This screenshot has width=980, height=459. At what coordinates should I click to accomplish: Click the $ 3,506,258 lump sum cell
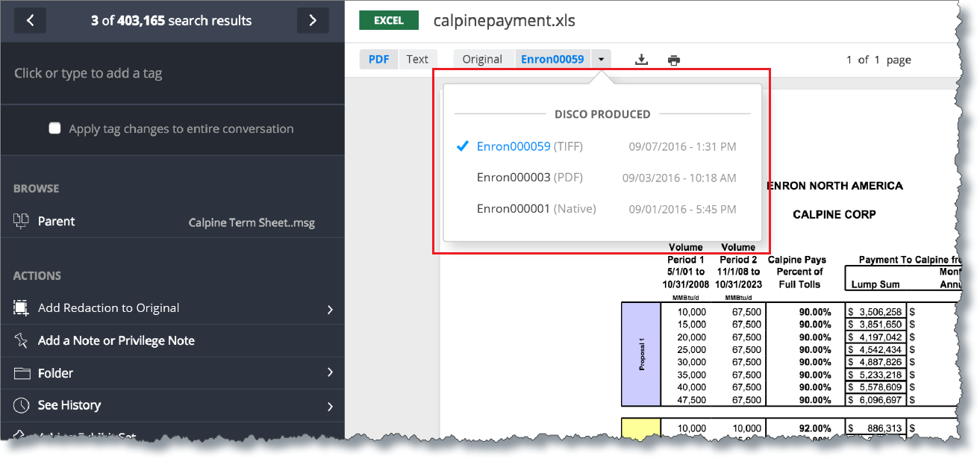(x=875, y=312)
